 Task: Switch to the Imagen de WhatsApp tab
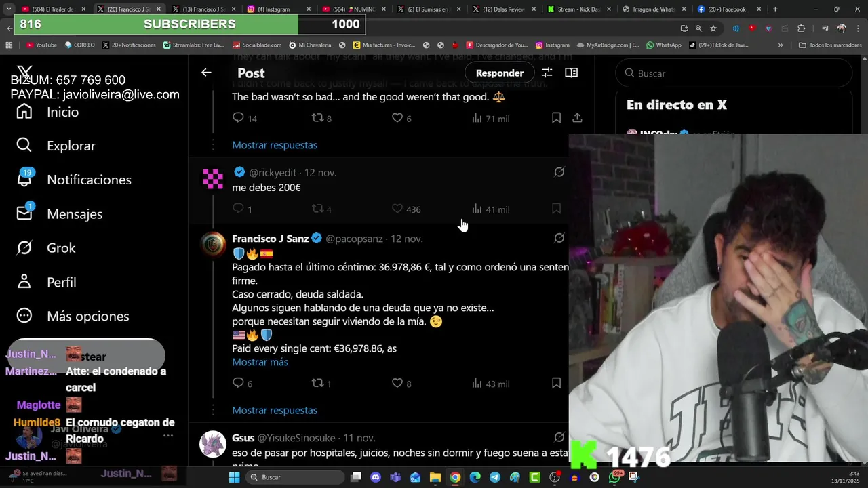[654, 9]
